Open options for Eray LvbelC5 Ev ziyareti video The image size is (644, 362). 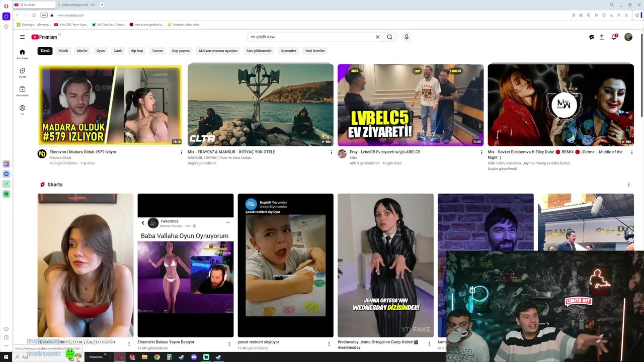(x=481, y=152)
